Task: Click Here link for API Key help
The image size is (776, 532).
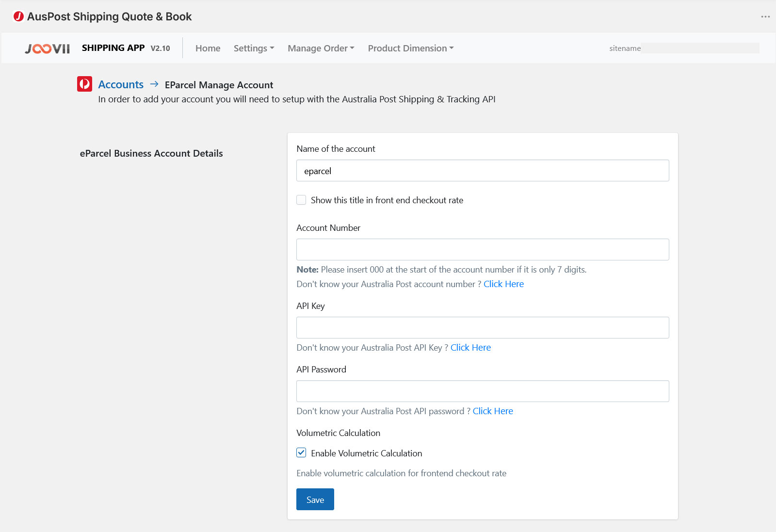Action: [x=470, y=348]
